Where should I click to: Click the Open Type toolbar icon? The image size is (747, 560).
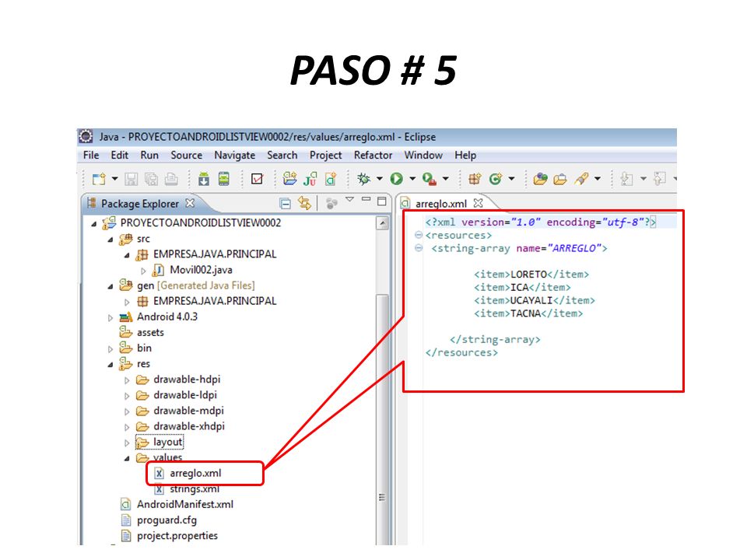(540, 179)
